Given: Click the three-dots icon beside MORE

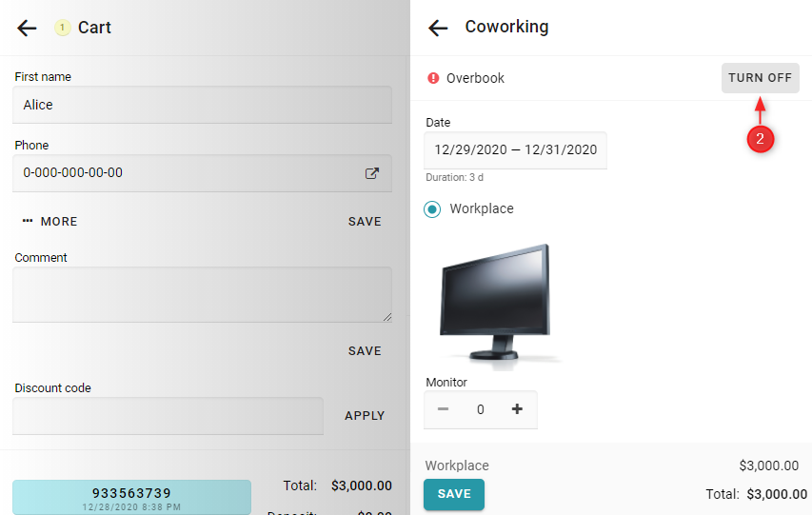Looking at the screenshot, I should click(28, 221).
